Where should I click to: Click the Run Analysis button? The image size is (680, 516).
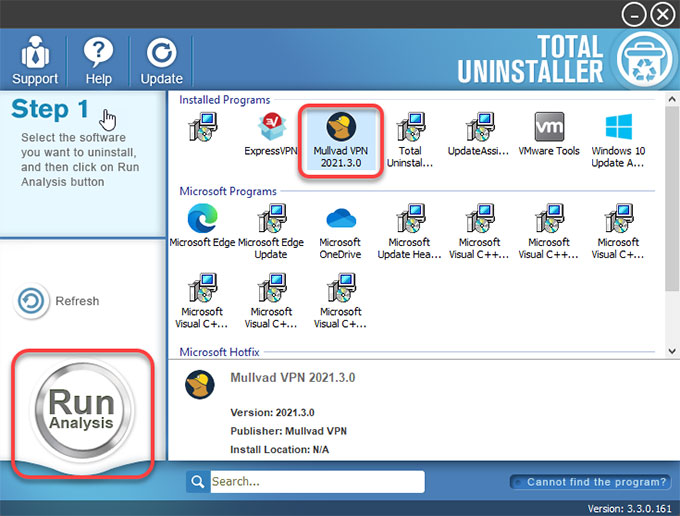pos(81,410)
